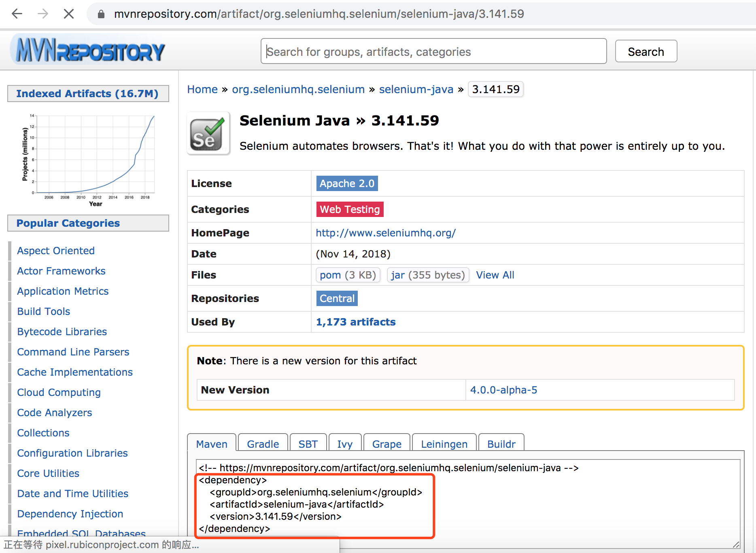The height and width of the screenshot is (553, 756).
Task: Click the Search button
Action: point(646,51)
